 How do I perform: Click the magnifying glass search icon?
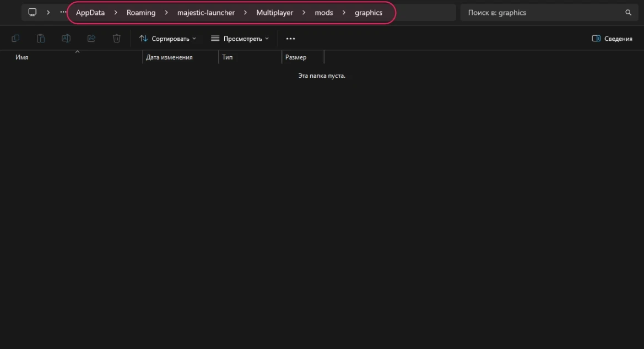coord(628,13)
